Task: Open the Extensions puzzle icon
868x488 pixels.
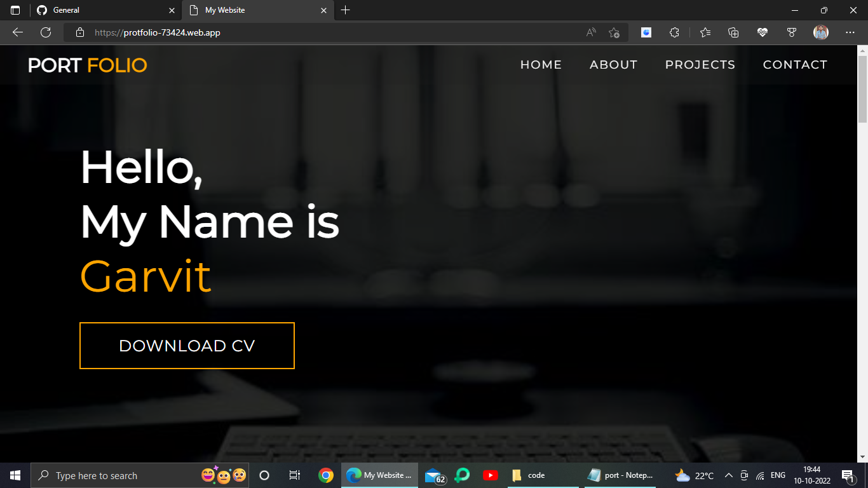Action: [675, 32]
